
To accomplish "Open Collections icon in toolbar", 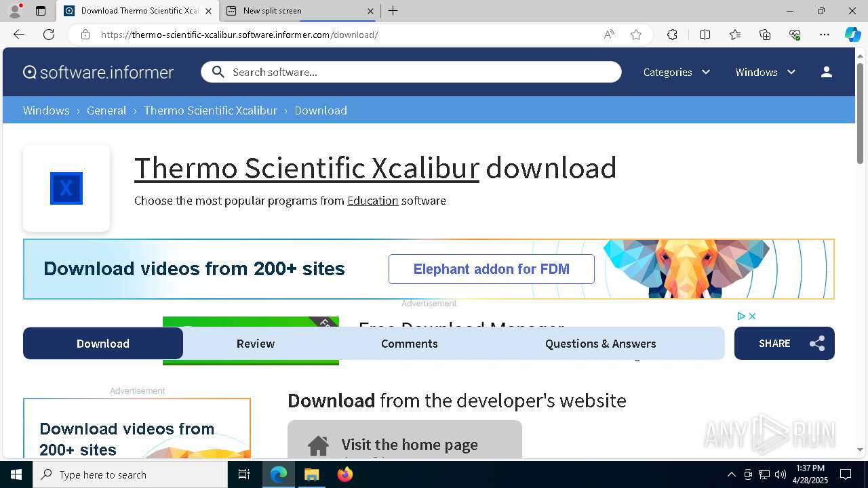I will click(x=765, y=35).
